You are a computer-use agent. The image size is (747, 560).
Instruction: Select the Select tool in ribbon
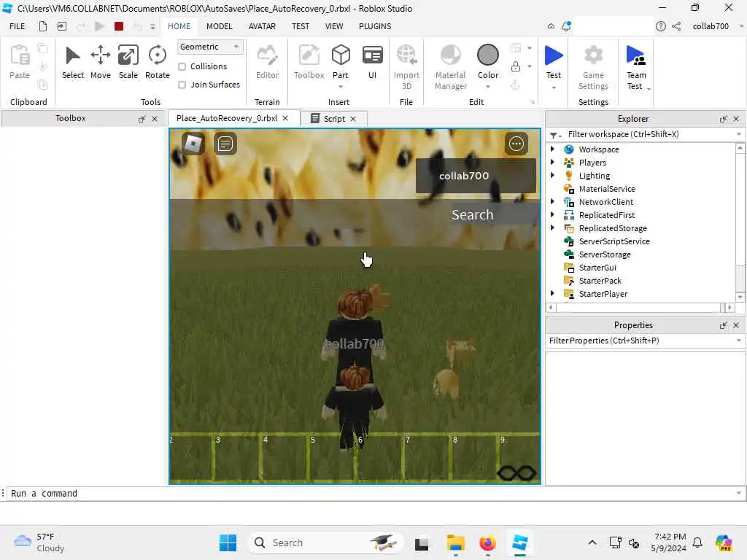click(72, 62)
